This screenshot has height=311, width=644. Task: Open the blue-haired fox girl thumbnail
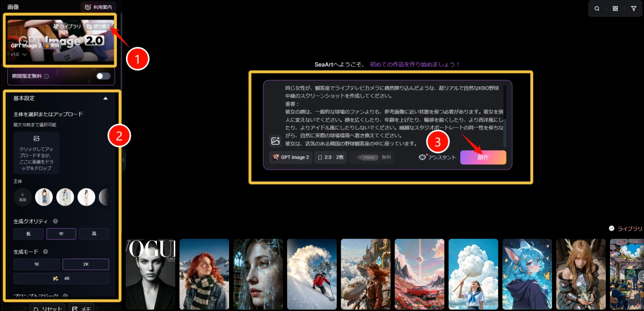(527, 274)
